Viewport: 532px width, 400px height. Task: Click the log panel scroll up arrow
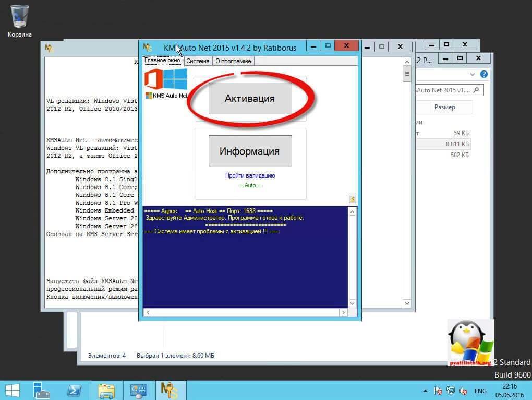352,212
